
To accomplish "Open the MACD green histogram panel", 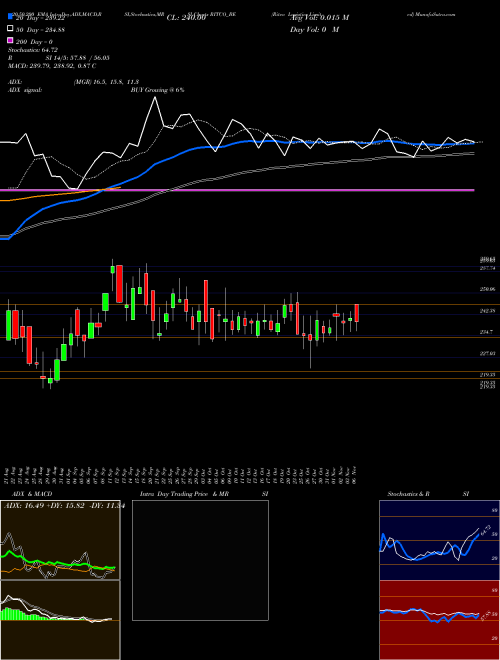I will pyautogui.click(x=60, y=620).
